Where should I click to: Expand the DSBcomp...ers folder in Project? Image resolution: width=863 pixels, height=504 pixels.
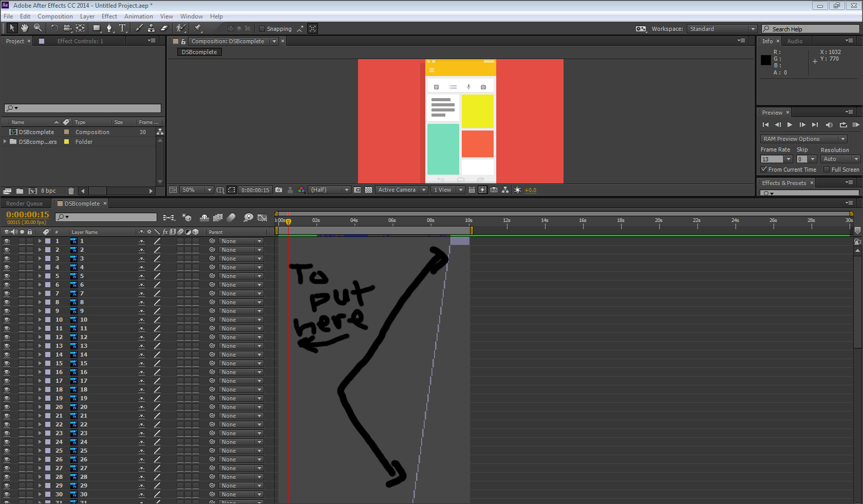pyautogui.click(x=5, y=142)
